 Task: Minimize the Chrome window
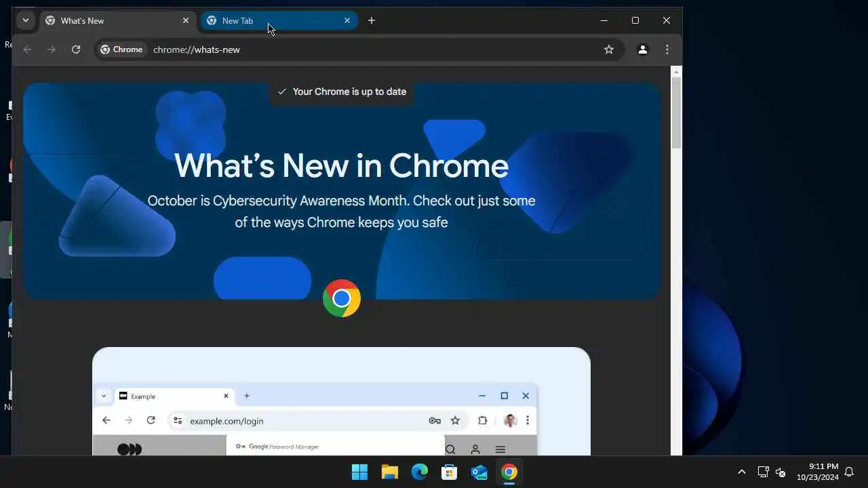[604, 20]
